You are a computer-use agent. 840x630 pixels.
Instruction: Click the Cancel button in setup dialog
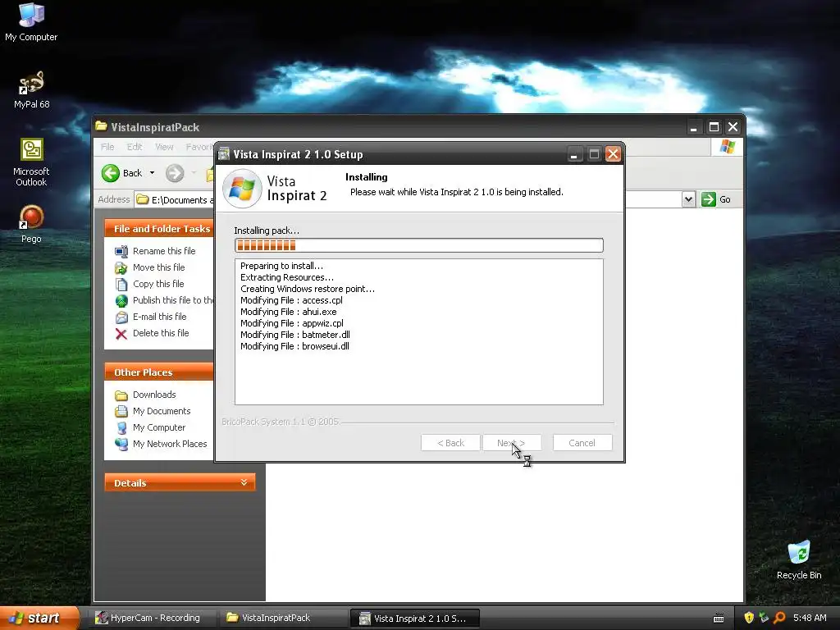582,443
